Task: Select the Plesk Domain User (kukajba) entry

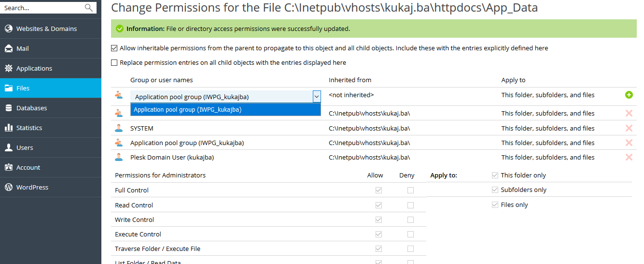Action: click(172, 157)
